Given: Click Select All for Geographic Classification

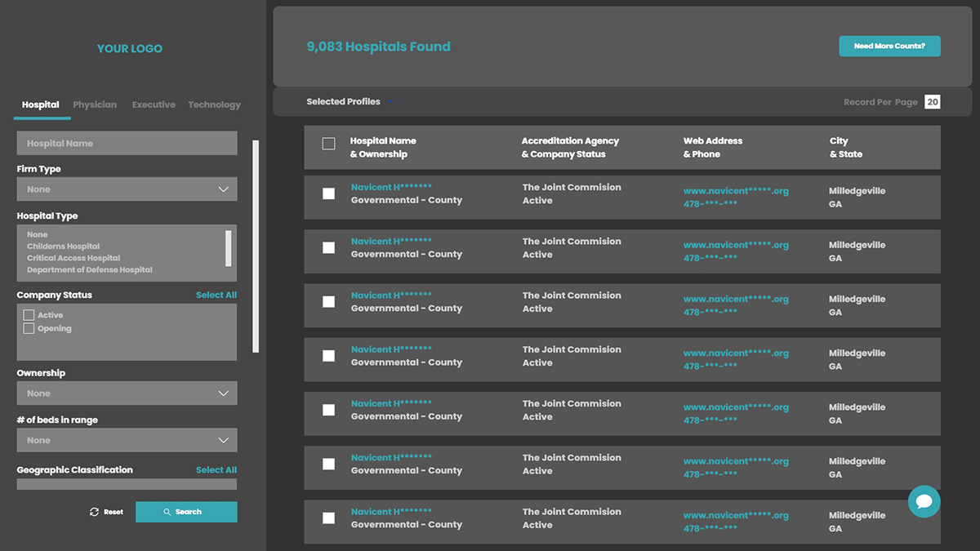Looking at the screenshot, I should [216, 469].
